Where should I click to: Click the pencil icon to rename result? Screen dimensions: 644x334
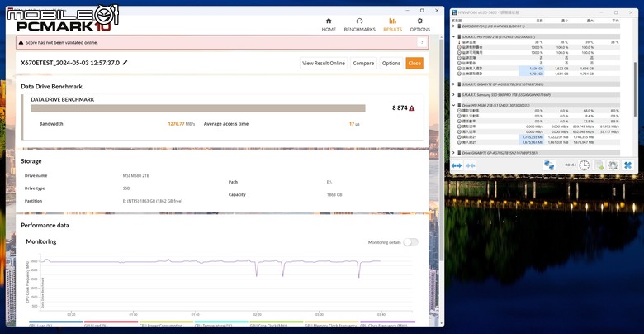(125, 63)
